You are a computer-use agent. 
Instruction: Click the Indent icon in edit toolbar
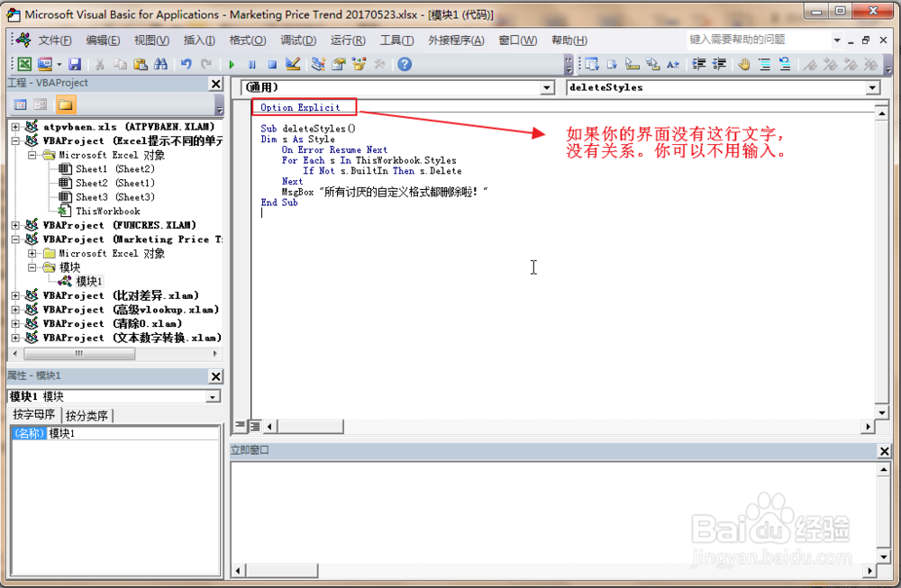[699, 64]
